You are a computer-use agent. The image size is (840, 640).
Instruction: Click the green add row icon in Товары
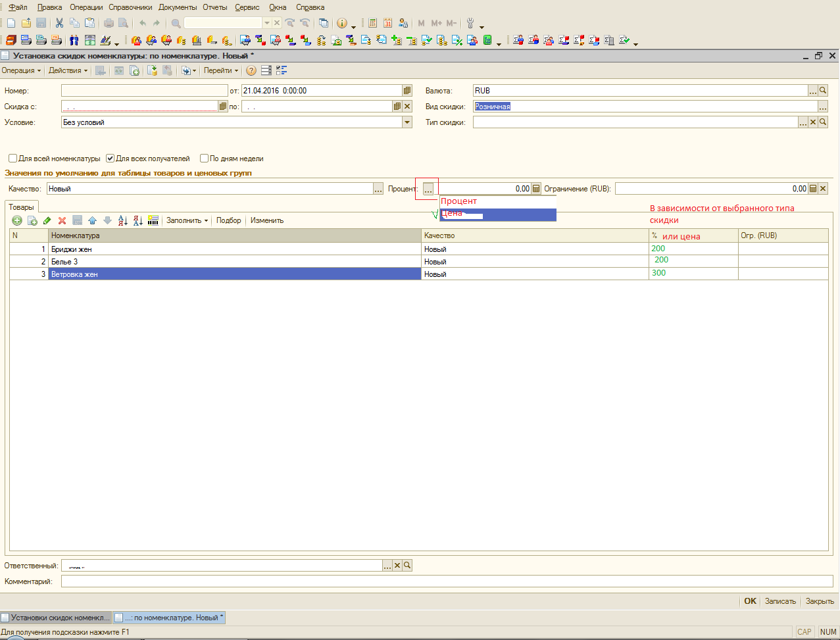(x=17, y=220)
